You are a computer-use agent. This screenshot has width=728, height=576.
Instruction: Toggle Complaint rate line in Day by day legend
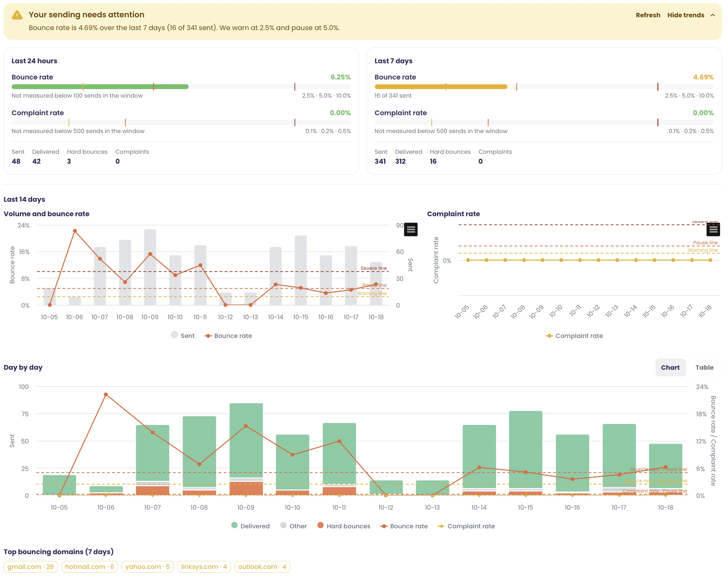pyautogui.click(x=466, y=526)
